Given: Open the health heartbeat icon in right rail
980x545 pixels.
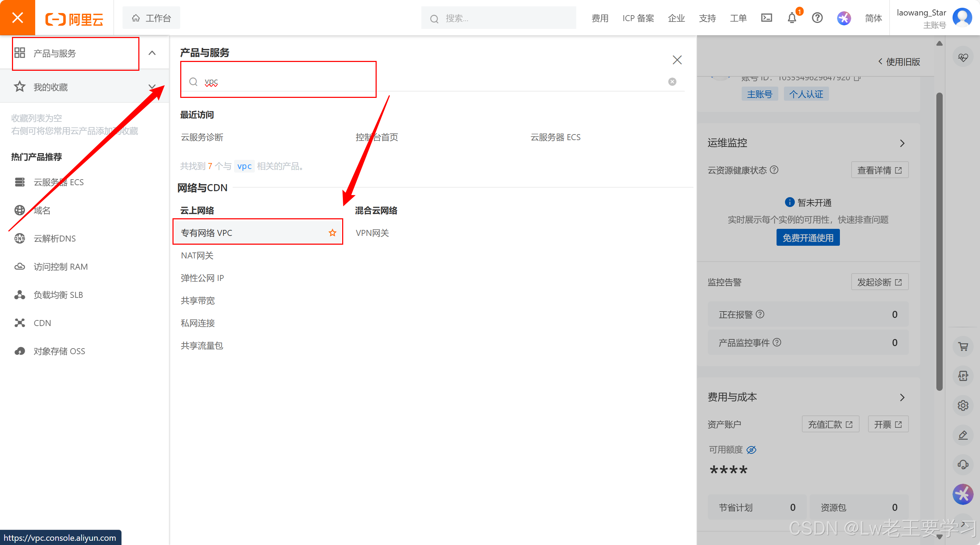Looking at the screenshot, I should click(963, 57).
